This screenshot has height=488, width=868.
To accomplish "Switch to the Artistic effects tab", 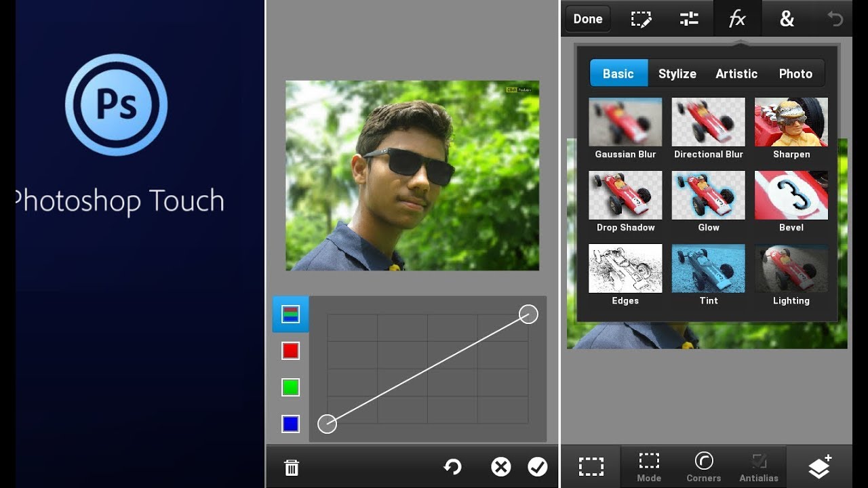I will pos(736,74).
